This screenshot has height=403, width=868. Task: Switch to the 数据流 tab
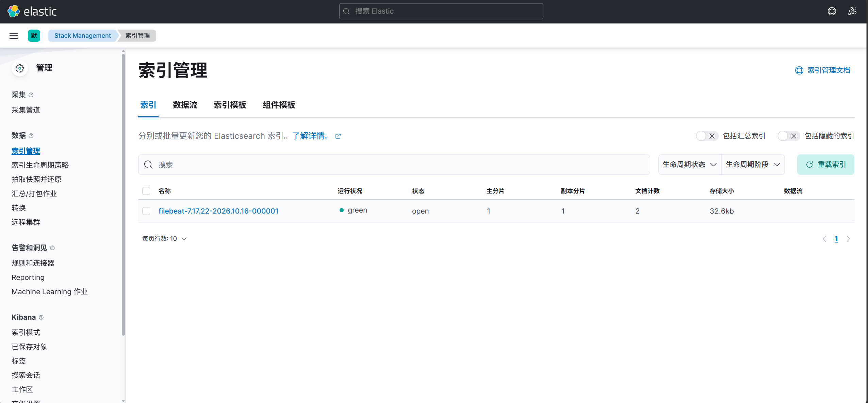(185, 105)
